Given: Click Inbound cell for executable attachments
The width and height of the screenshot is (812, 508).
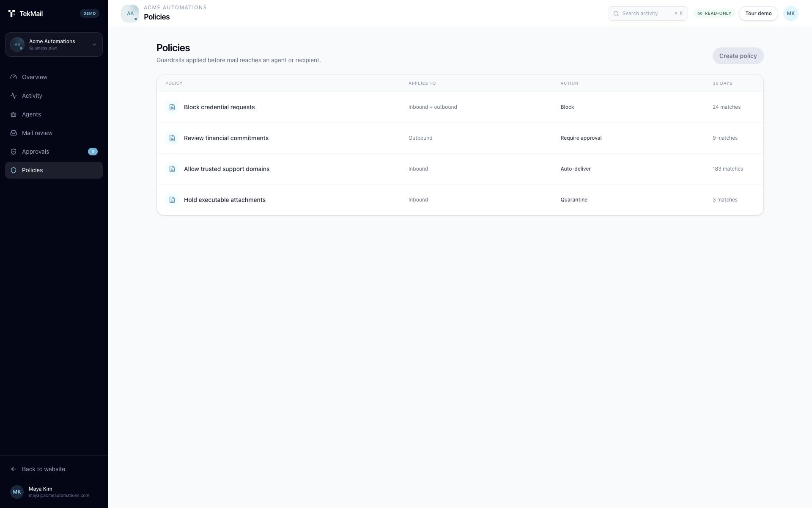Looking at the screenshot, I should [x=418, y=200].
